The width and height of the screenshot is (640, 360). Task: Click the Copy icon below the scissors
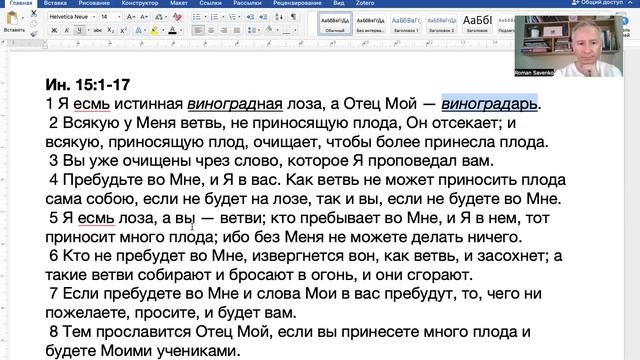pyautogui.click(x=34, y=24)
